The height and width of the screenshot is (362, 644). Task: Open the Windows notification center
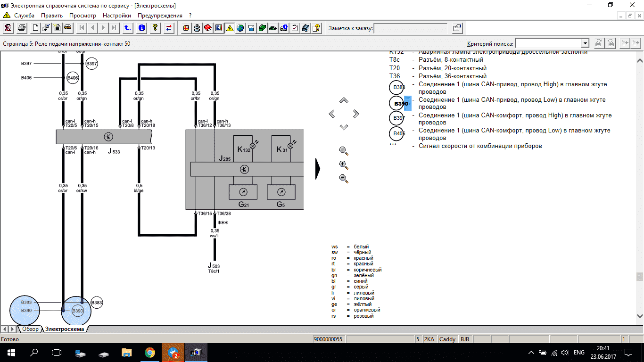coord(628,352)
